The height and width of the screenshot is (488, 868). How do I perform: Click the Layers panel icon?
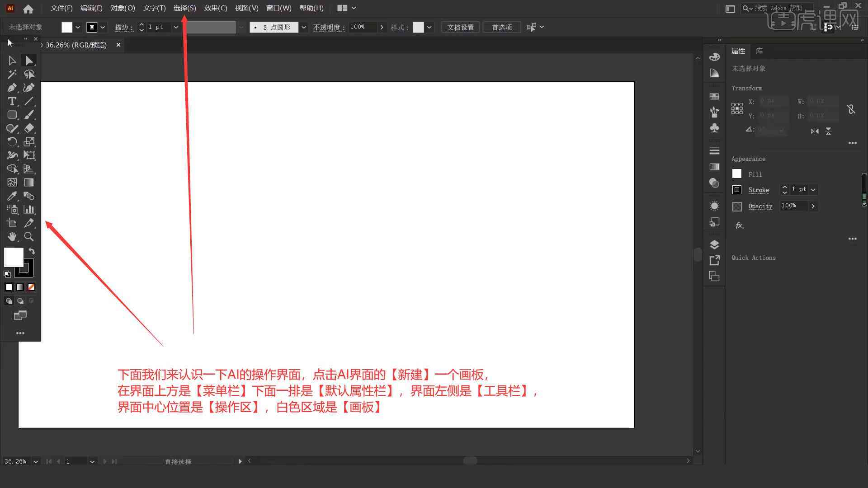714,244
